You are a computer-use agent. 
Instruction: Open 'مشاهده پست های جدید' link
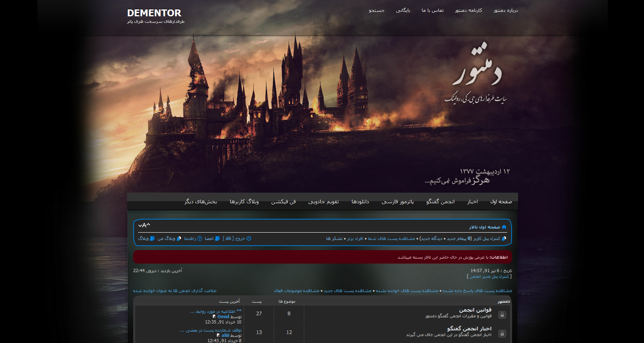click(347, 290)
